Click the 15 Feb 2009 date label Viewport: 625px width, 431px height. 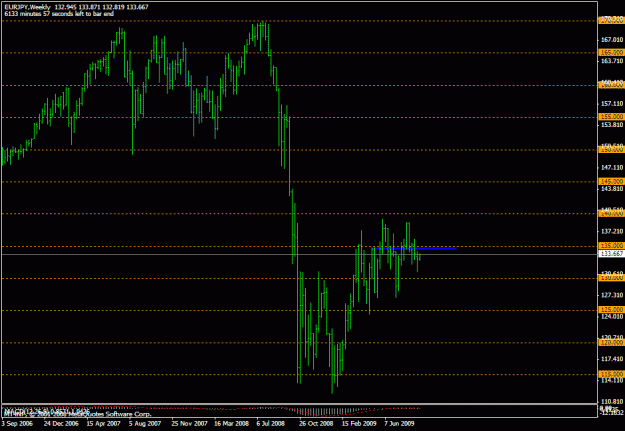359,423
